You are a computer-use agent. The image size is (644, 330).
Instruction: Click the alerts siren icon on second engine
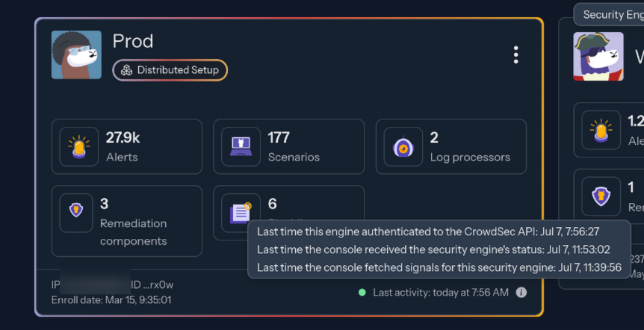[x=601, y=131]
